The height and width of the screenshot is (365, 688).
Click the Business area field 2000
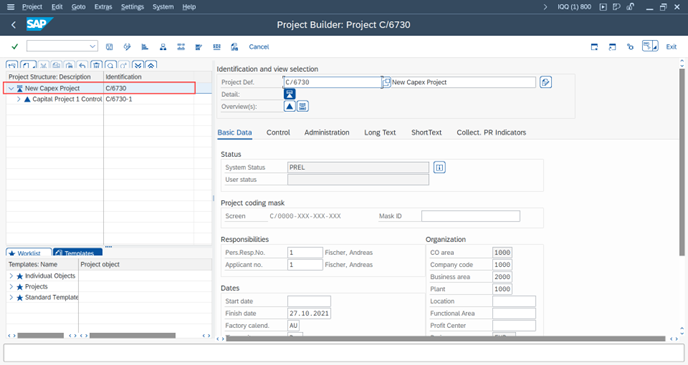click(502, 277)
